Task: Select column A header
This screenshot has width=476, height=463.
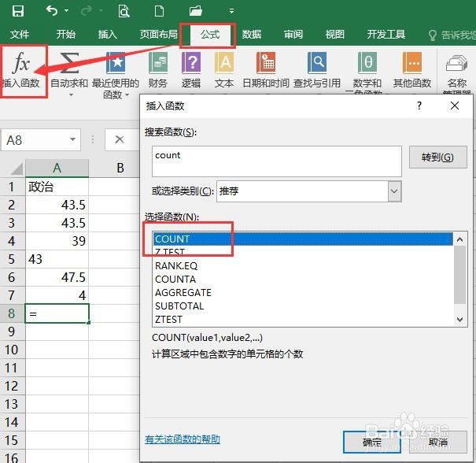Action: pos(57,168)
